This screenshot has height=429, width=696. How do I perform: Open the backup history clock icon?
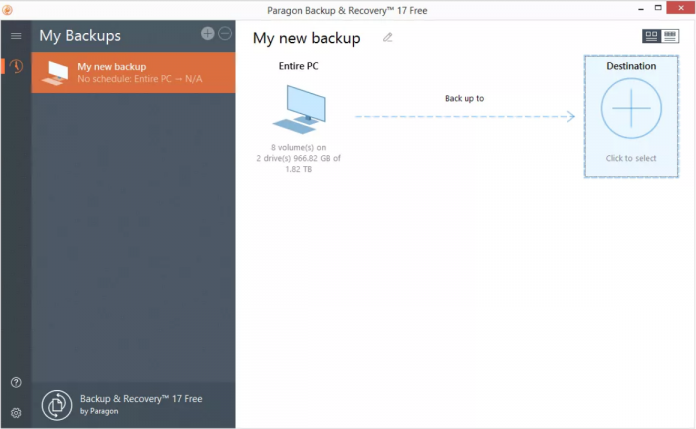[x=16, y=66]
